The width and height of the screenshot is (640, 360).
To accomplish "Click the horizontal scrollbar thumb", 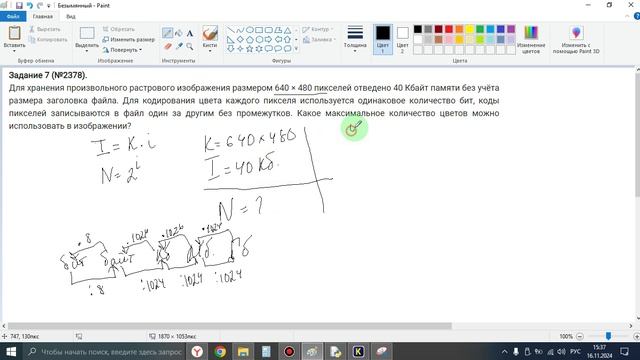I will point(230,326).
